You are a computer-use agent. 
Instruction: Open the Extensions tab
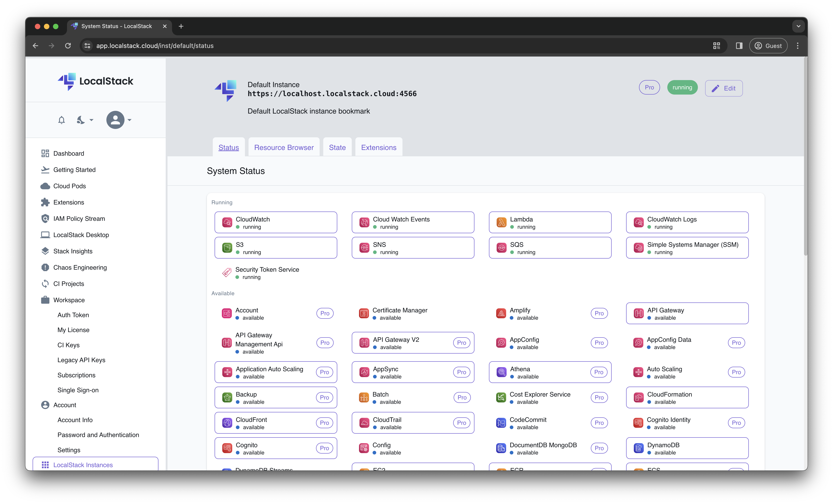(x=378, y=147)
